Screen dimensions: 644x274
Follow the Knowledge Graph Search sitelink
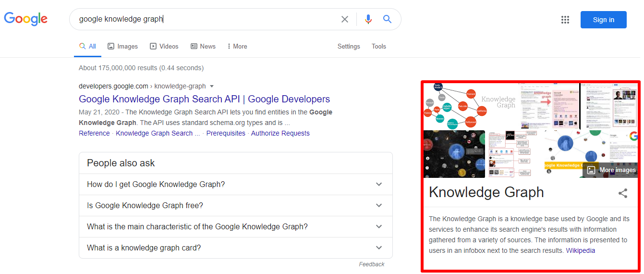point(158,133)
